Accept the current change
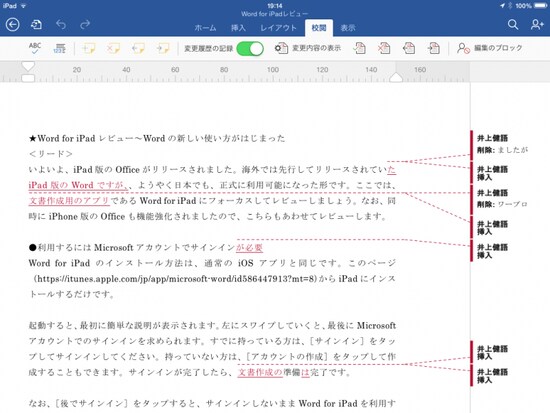The height and width of the screenshot is (413, 550). pyautogui.click(x=359, y=48)
